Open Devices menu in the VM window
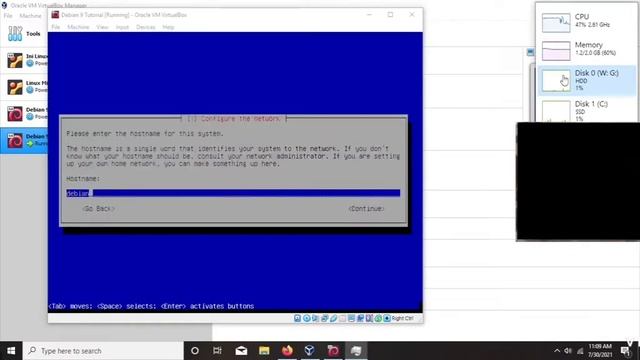Viewport: 640px width, 360px height. [x=146, y=27]
